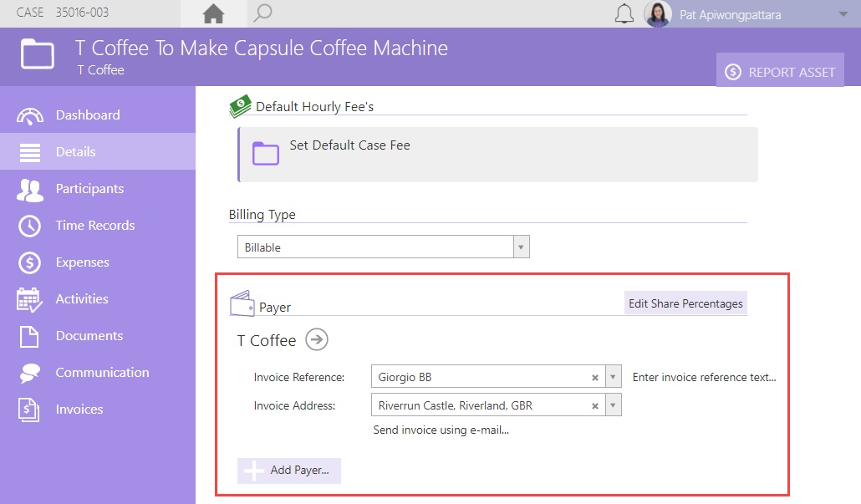Open Time Records
861x504 pixels.
[98, 225]
